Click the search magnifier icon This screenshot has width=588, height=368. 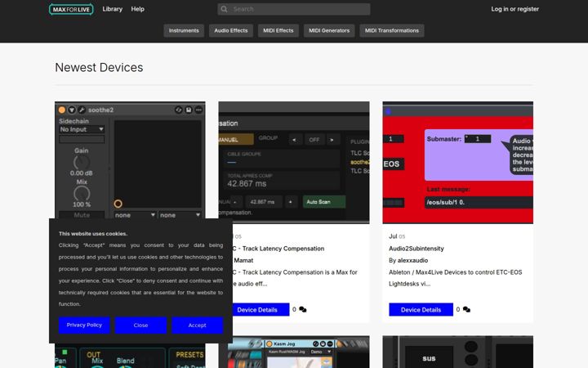click(225, 9)
